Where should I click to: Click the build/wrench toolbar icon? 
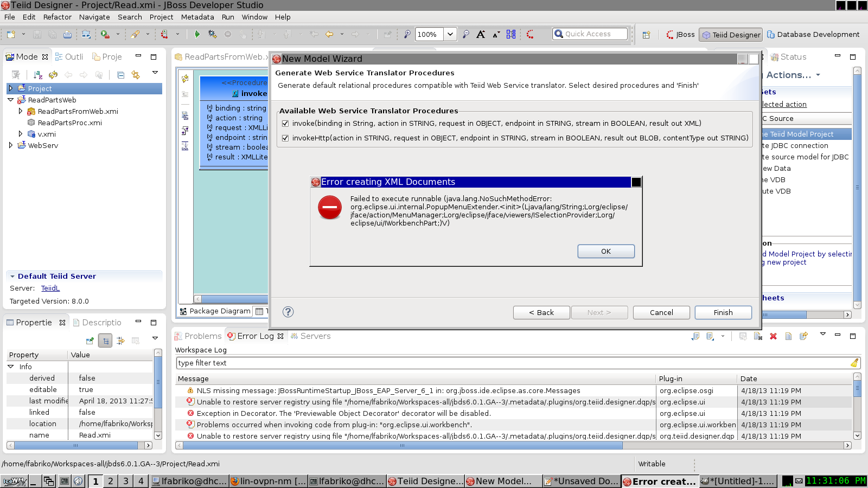coord(135,34)
